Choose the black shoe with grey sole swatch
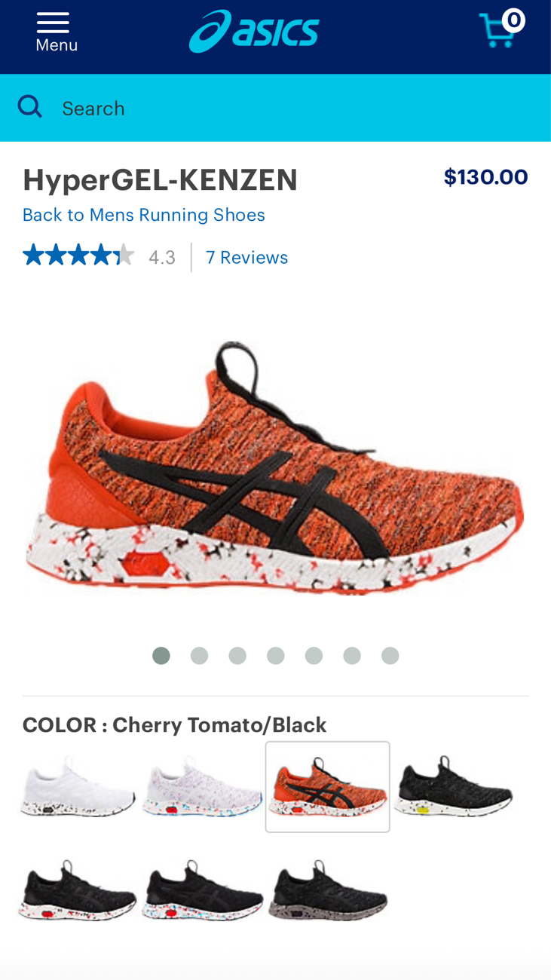This screenshot has width=551, height=980. click(327, 890)
